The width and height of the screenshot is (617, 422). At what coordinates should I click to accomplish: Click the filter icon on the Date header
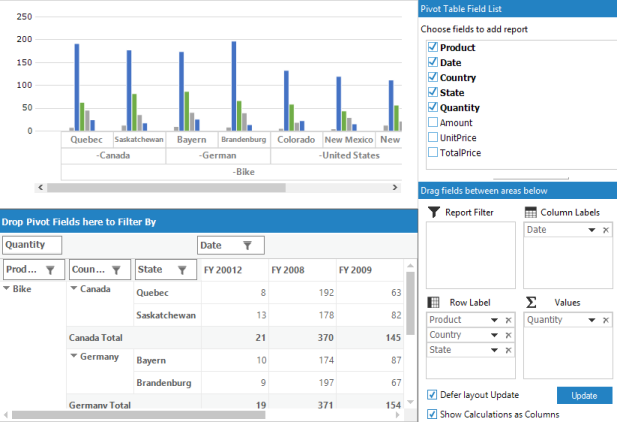(x=247, y=246)
